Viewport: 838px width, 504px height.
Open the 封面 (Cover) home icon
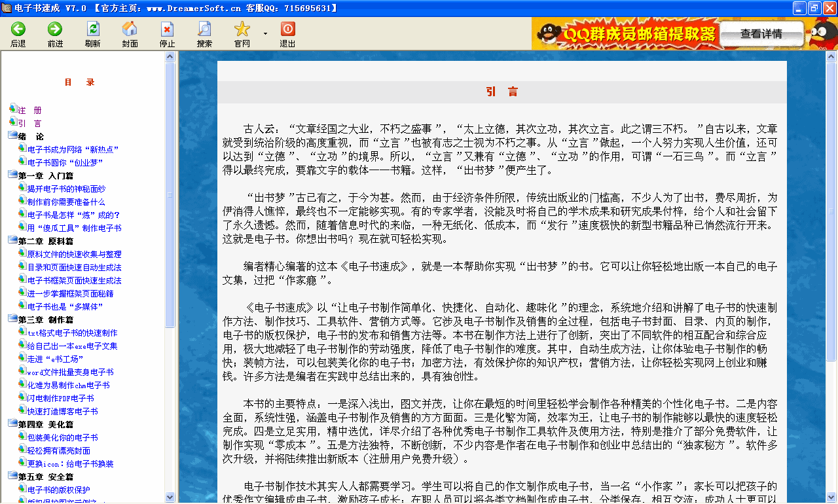tap(130, 29)
